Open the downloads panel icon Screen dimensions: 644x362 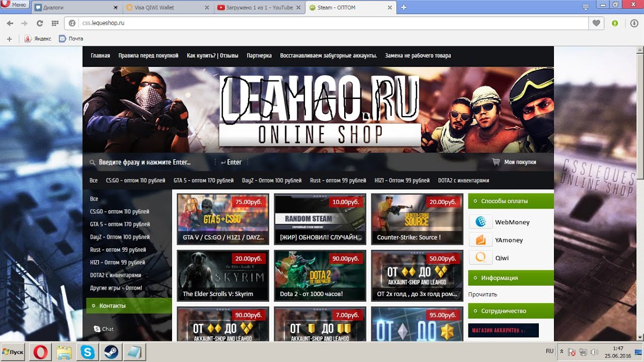pos(634,23)
